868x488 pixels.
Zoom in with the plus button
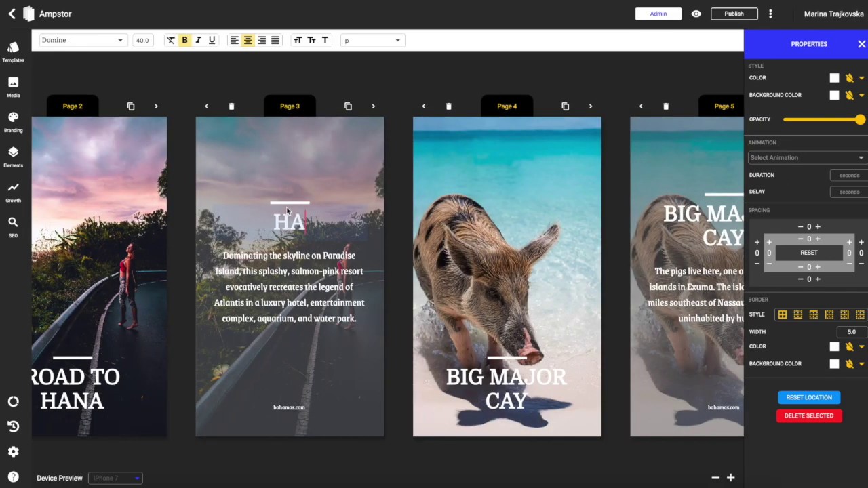tap(730, 478)
